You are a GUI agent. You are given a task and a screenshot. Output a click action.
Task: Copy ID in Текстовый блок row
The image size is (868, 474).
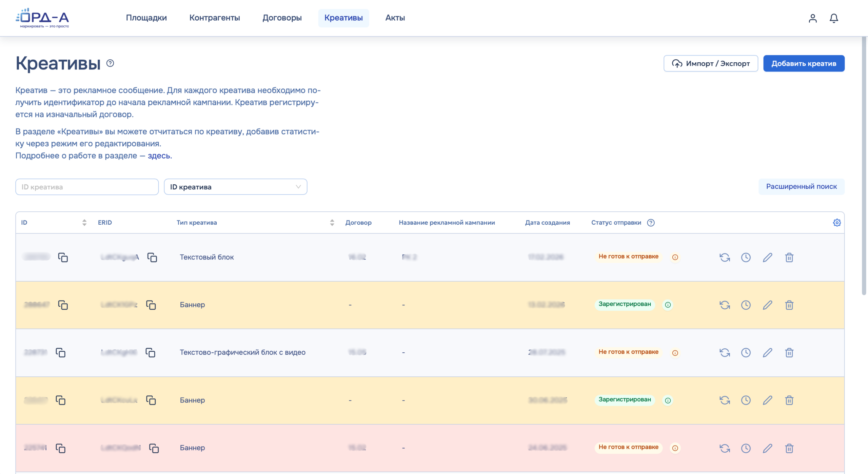coord(63,257)
